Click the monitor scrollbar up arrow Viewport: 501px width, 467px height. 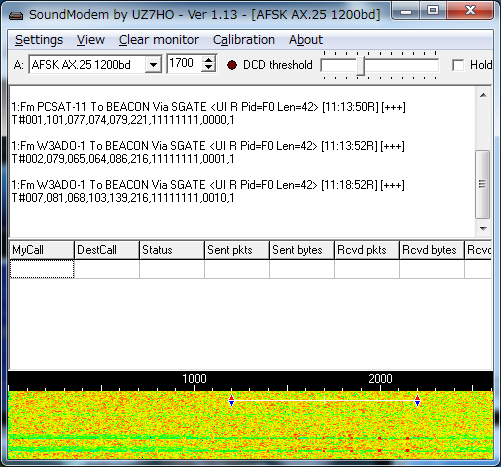tap(483, 95)
